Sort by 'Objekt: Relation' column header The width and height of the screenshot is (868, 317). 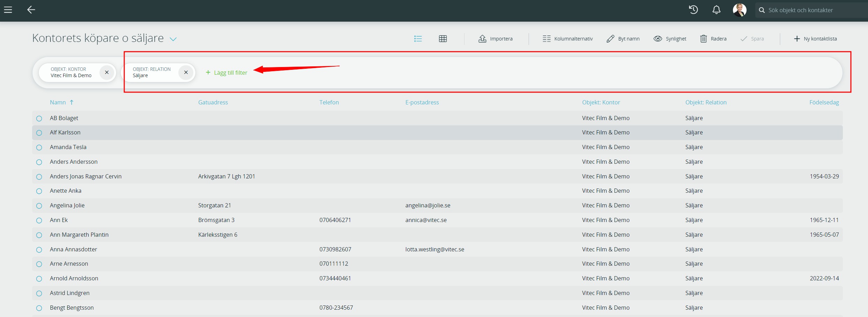(706, 102)
